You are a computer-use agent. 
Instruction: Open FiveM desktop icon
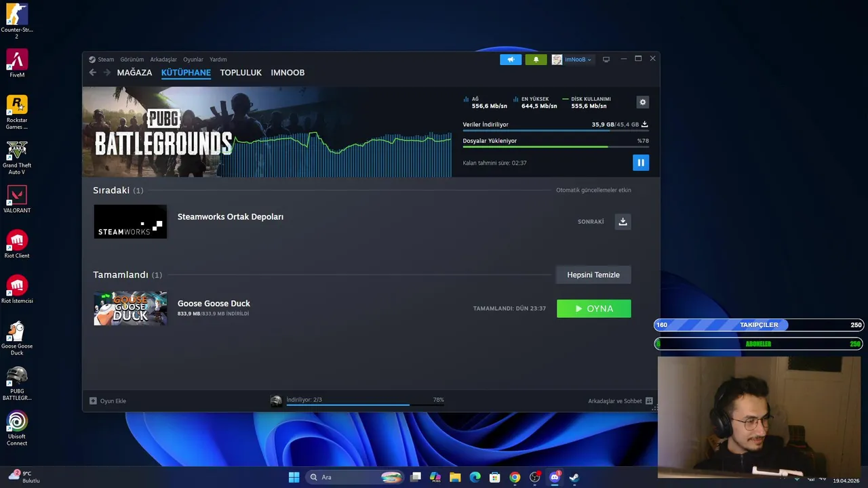click(x=17, y=63)
